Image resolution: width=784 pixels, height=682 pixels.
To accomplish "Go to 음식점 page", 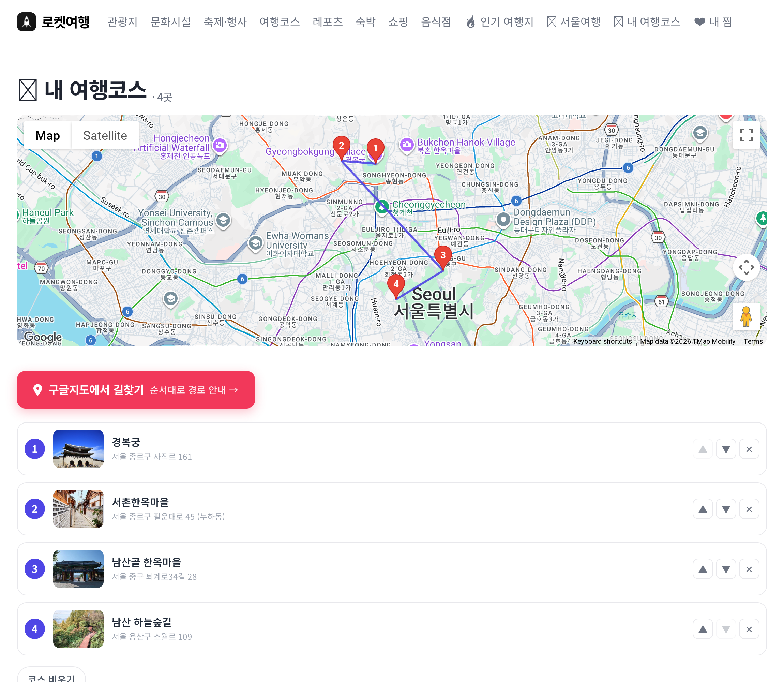I will pyautogui.click(x=436, y=22).
